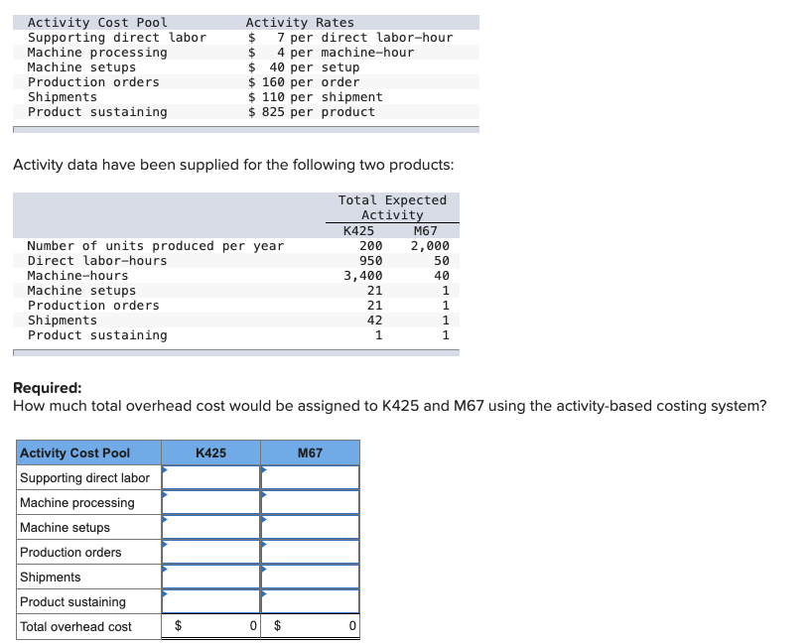Click the '$ 160 per order' rate
This screenshot has height=644, width=812.
[304, 82]
